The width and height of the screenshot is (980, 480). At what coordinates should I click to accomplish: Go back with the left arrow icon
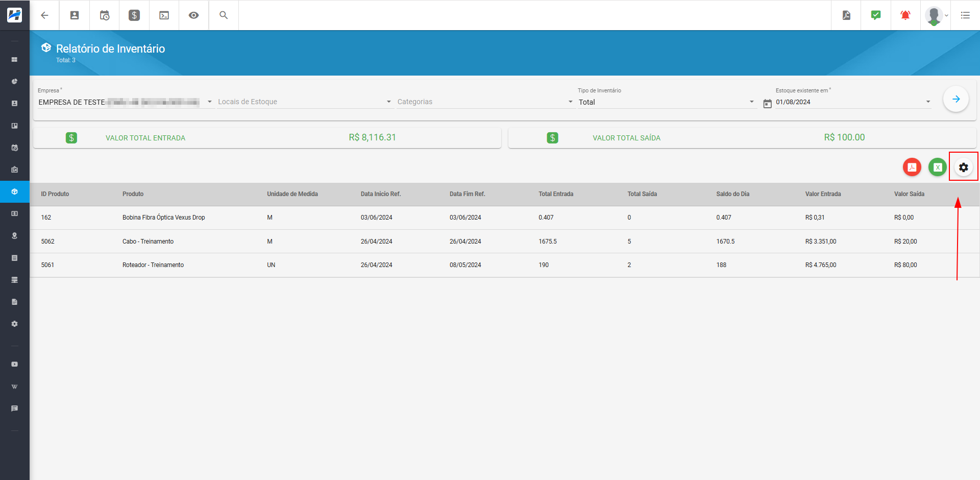(x=44, y=15)
